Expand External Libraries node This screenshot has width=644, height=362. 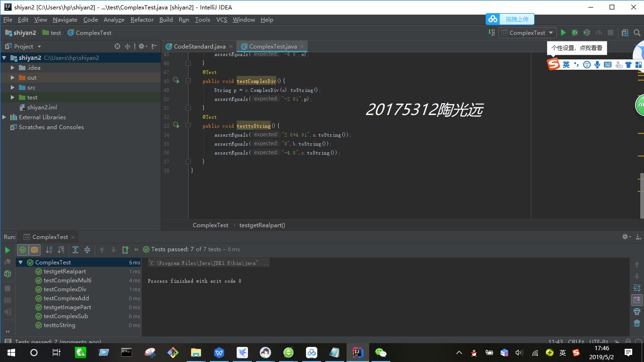[4, 117]
